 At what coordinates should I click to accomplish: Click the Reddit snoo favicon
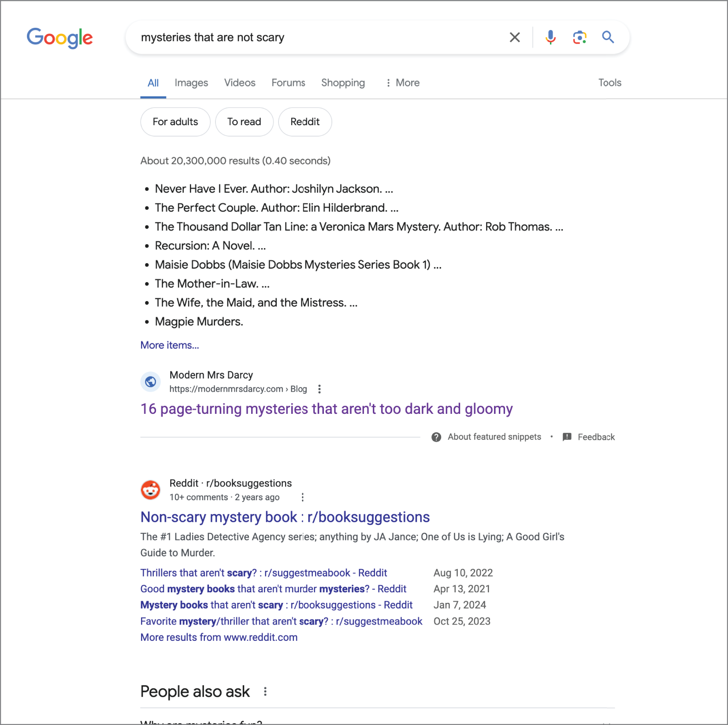point(150,490)
